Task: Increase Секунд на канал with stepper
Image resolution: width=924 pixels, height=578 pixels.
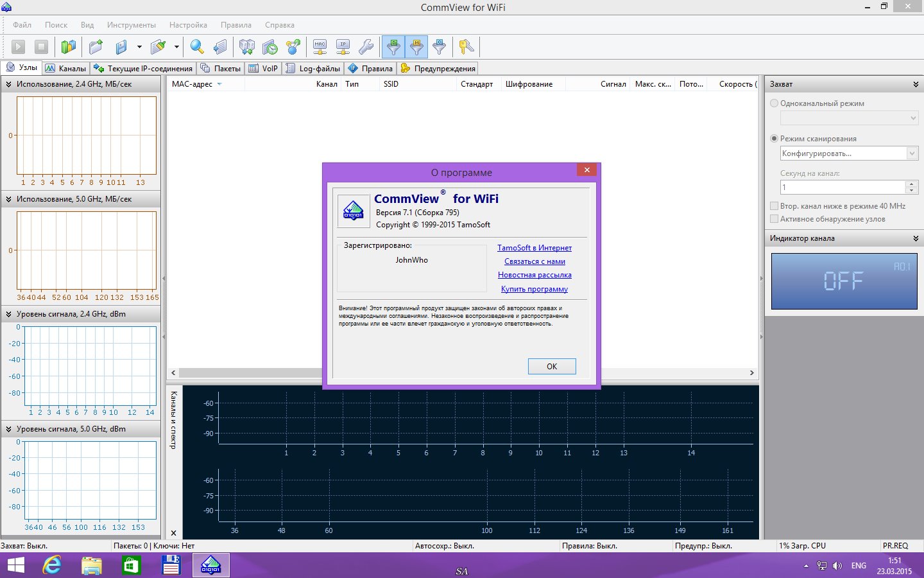Action: click(x=911, y=184)
